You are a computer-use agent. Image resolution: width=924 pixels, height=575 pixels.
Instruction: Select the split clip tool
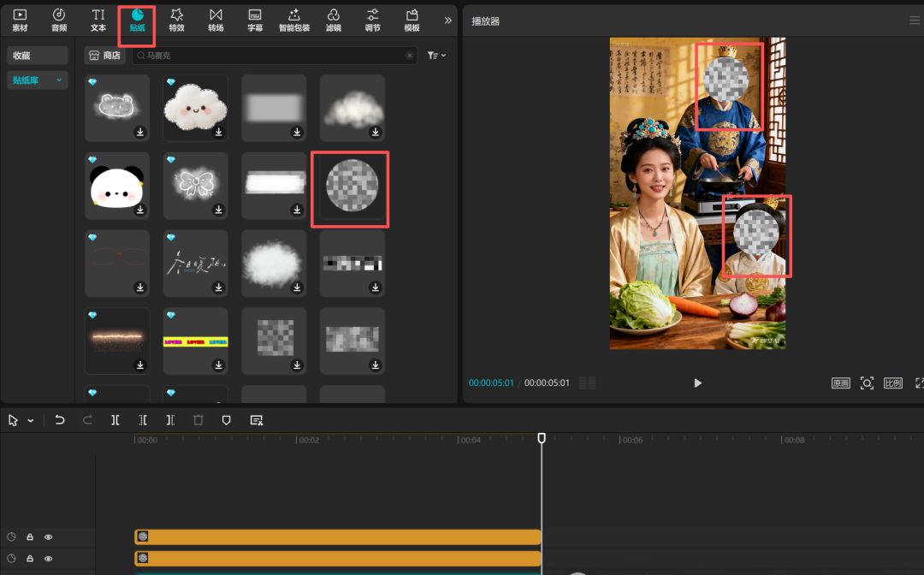click(115, 419)
